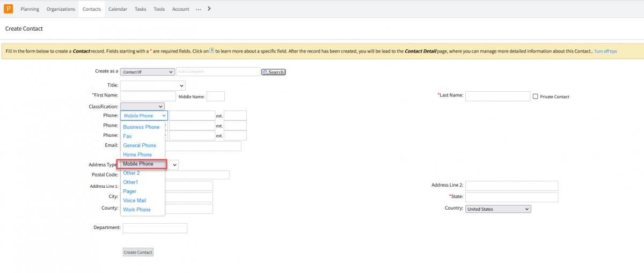Tick the Private Contact checkbox
The width and height of the screenshot is (644, 273).
click(x=535, y=97)
